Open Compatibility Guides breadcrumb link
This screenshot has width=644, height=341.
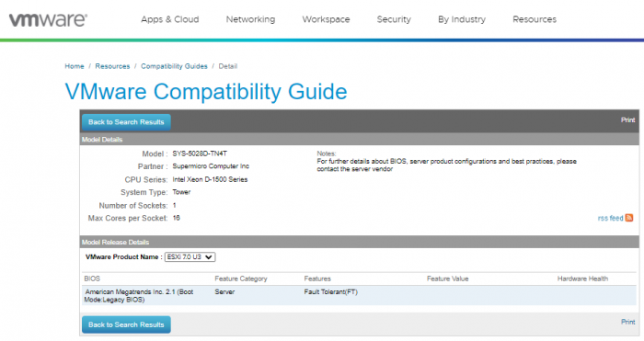click(x=174, y=66)
